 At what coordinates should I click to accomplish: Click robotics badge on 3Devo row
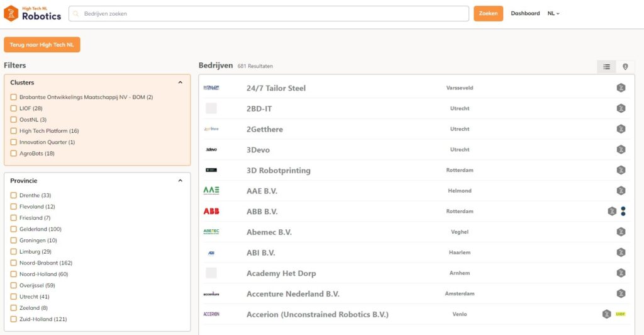click(x=621, y=149)
